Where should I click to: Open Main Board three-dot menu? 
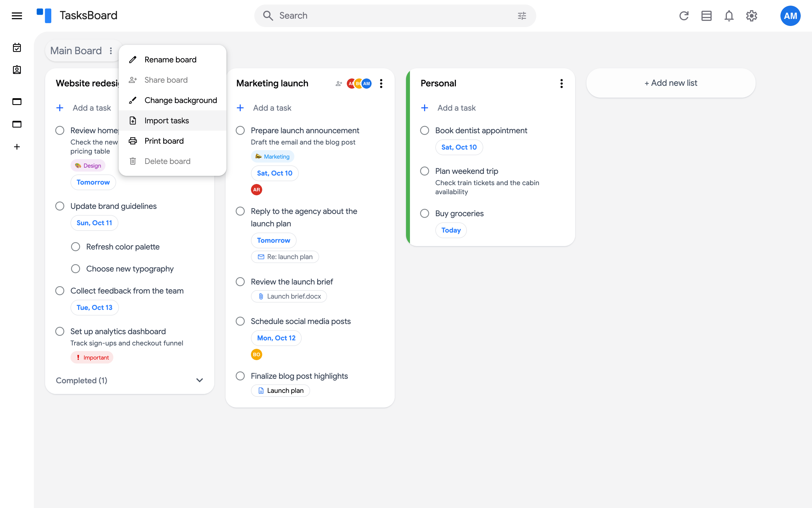[x=111, y=51]
